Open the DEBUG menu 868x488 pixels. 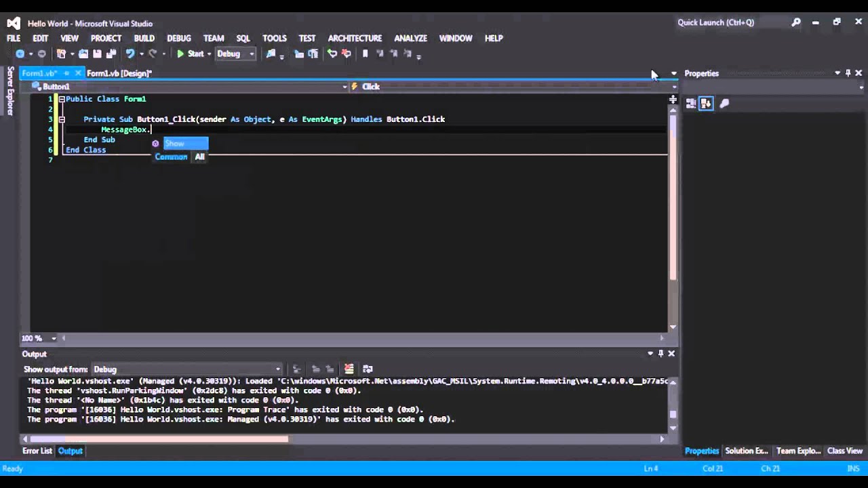pos(179,39)
